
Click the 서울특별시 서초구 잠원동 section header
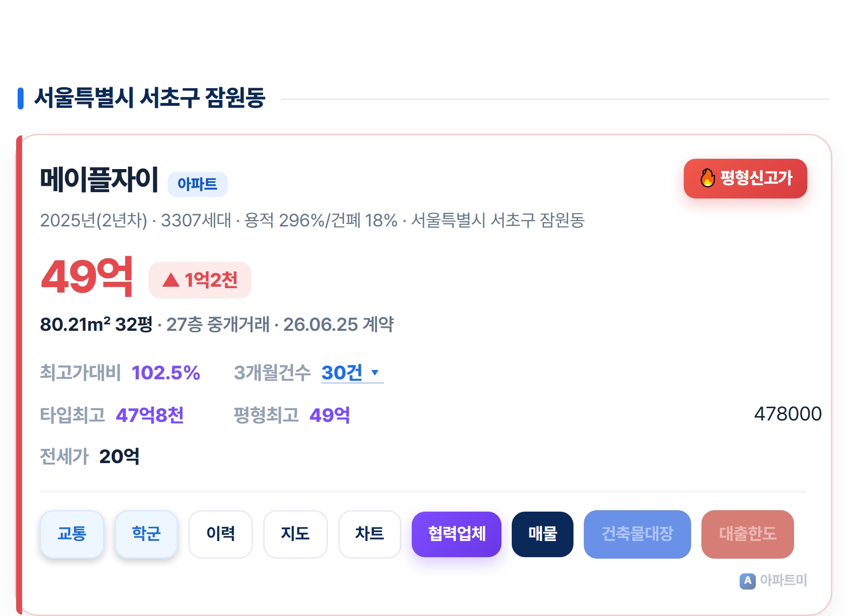(149, 98)
